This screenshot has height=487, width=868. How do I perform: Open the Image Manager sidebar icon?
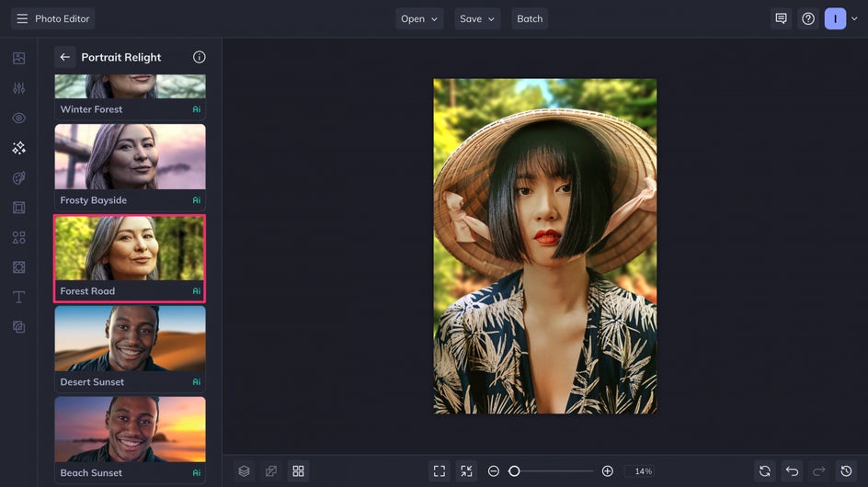tap(18, 58)
